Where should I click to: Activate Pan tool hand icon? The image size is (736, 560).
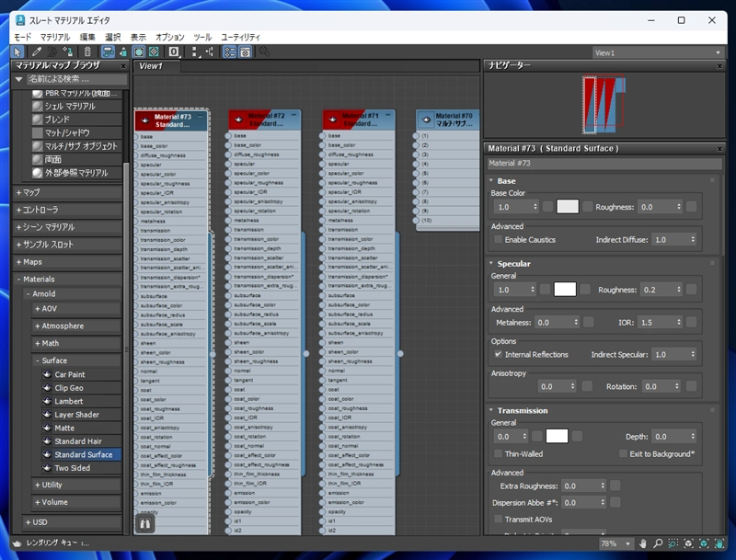pyautogui.click(x=642, y=543)
